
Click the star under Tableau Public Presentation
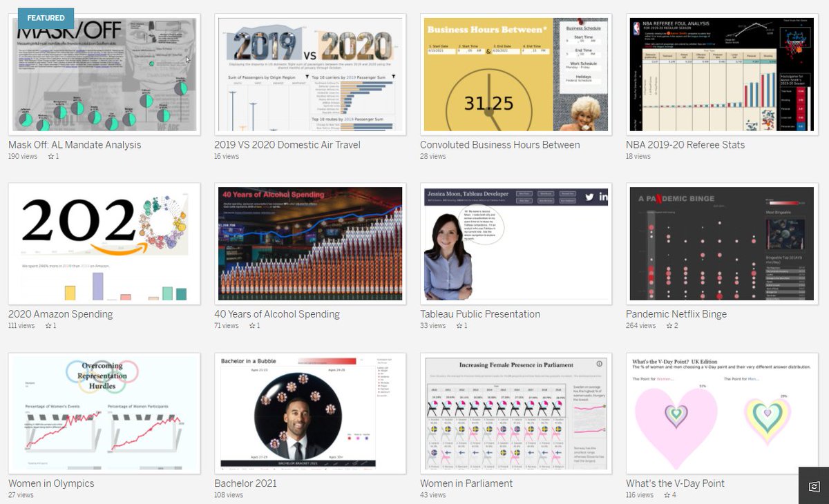tap(458, 326)
